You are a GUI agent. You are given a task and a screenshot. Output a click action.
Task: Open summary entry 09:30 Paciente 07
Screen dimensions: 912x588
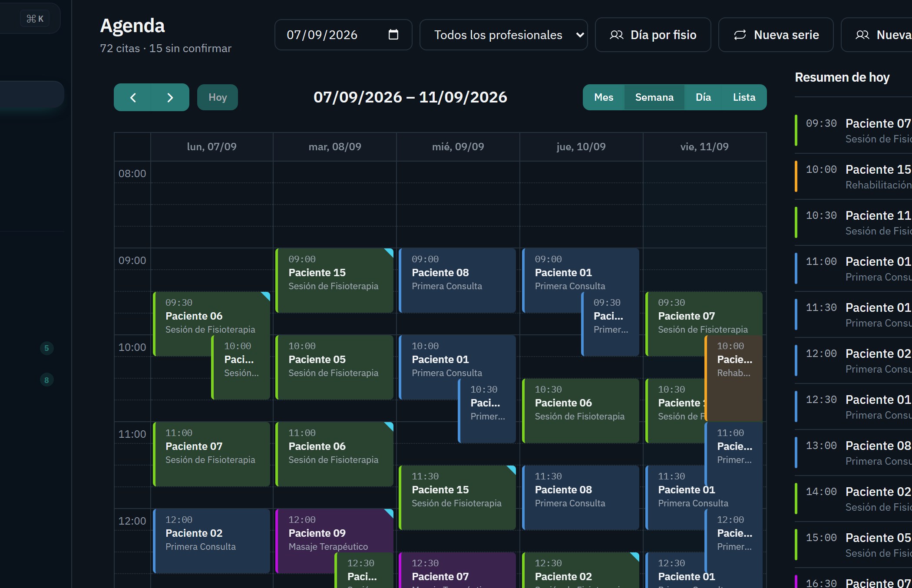click(853, 130)
